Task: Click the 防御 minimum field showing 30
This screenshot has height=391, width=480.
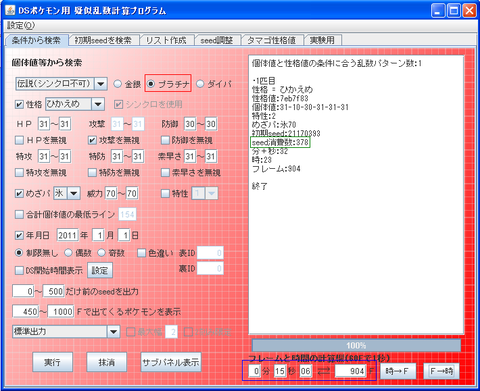Action: click(190, 124)
